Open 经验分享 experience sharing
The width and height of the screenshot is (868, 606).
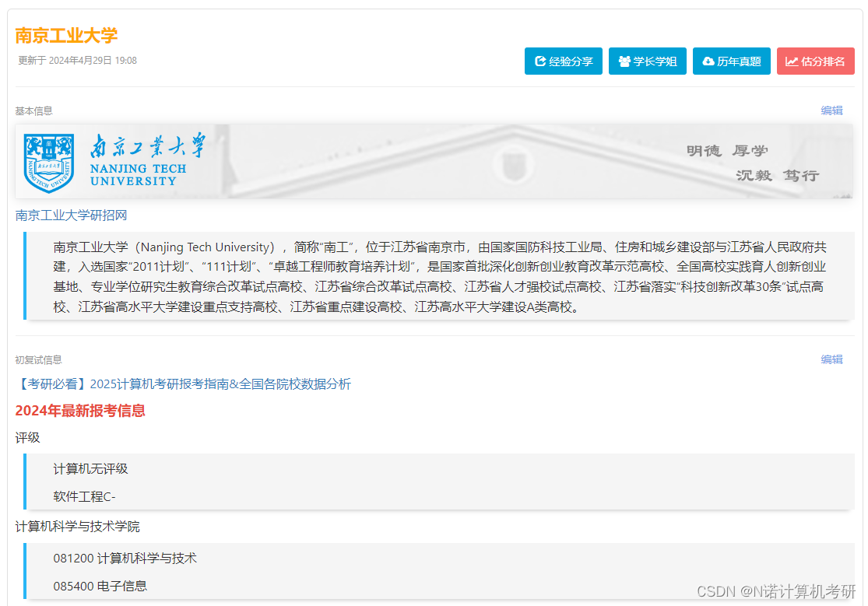coord(564,61)
